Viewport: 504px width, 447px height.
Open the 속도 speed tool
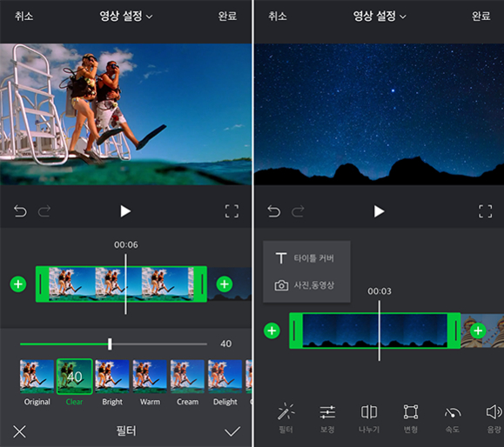point(453,417)
